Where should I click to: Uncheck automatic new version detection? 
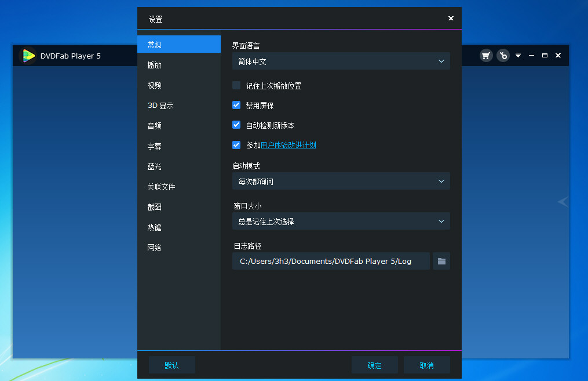coord(236,125)
